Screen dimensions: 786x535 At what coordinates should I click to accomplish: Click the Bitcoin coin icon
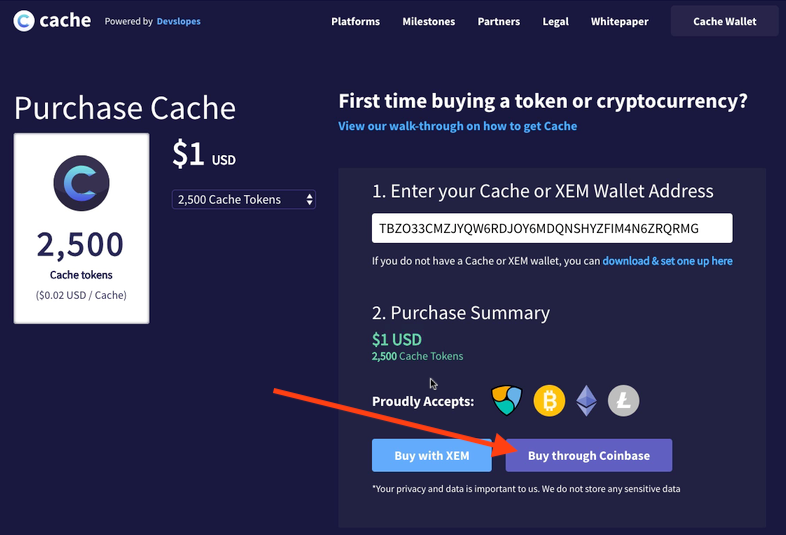pyautogui.click(x=549, y=401)
